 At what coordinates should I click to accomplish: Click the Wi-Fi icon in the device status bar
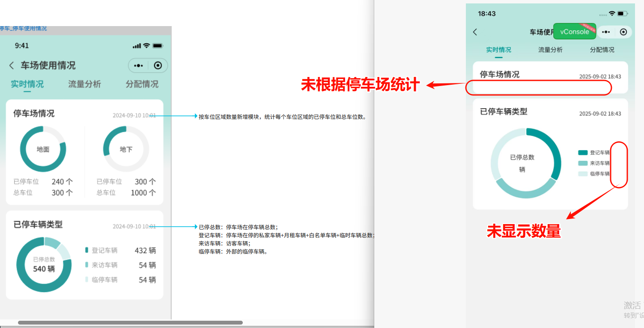[x=612, y=13]
